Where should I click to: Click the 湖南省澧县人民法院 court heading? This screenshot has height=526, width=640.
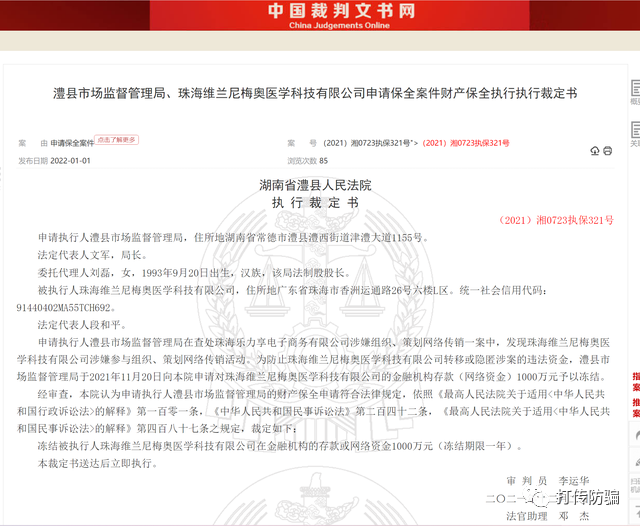click(x=315, y=185)
